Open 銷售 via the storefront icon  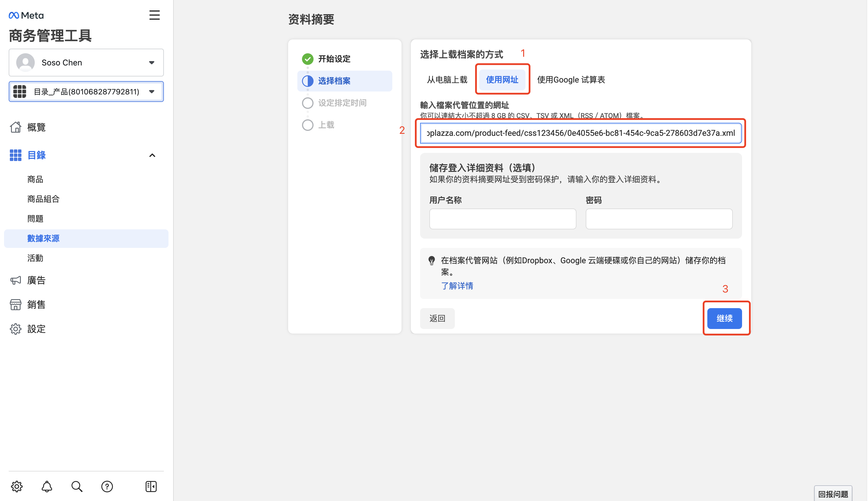(x=15, y=304)
